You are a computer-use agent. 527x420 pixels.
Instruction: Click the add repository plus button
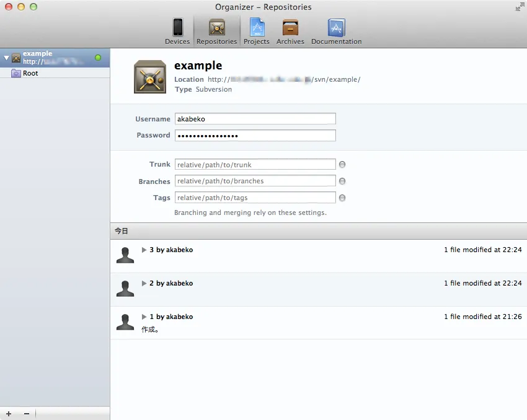pos(9,413)
